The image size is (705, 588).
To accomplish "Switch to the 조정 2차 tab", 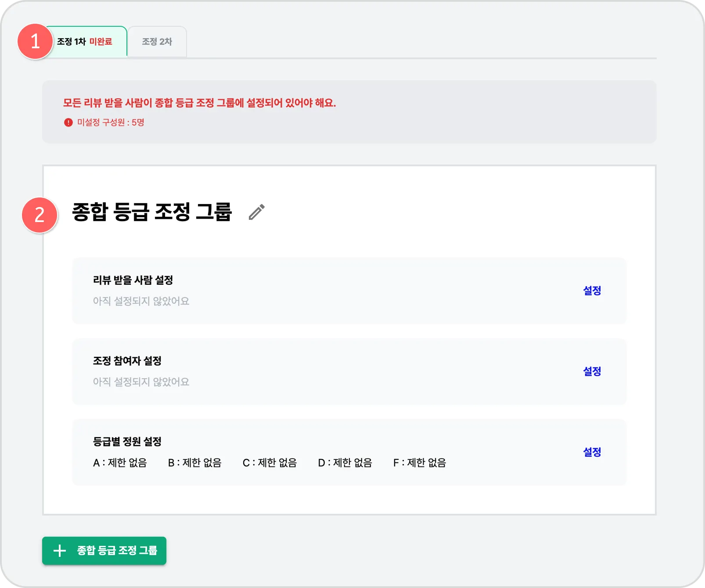I will (157, 42).
